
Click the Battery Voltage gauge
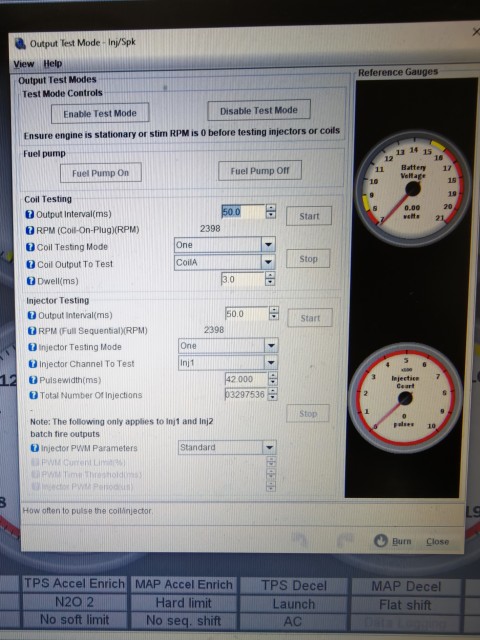click(x=413, y=189)
